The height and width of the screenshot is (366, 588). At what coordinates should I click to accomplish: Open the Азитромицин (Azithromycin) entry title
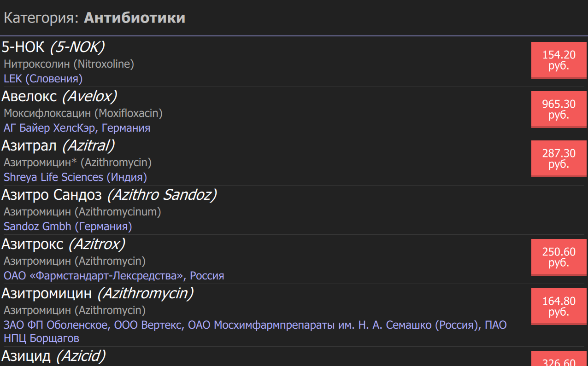coord(97,293)
